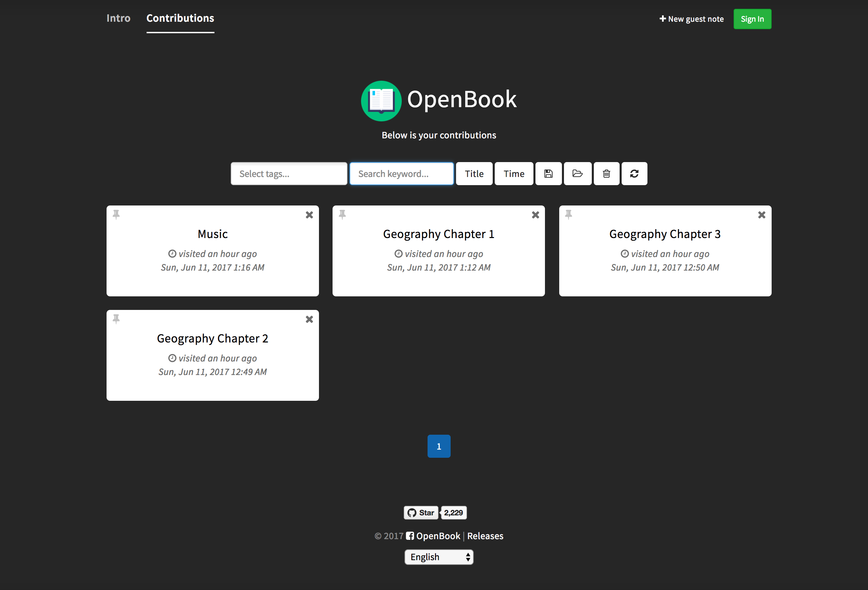The width and height of the screenshot is (868, 590).
Task: Sort notes by Title
Action: [474, 174]
